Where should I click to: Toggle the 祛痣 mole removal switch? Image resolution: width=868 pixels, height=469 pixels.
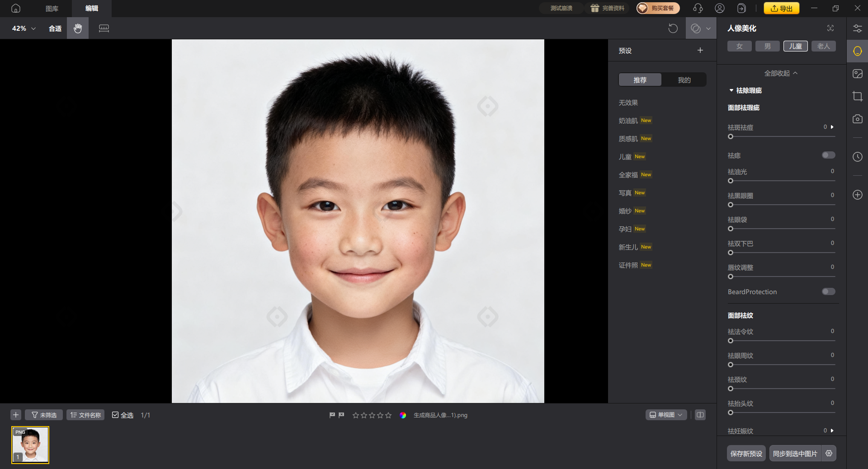click(x=828, y=155)
